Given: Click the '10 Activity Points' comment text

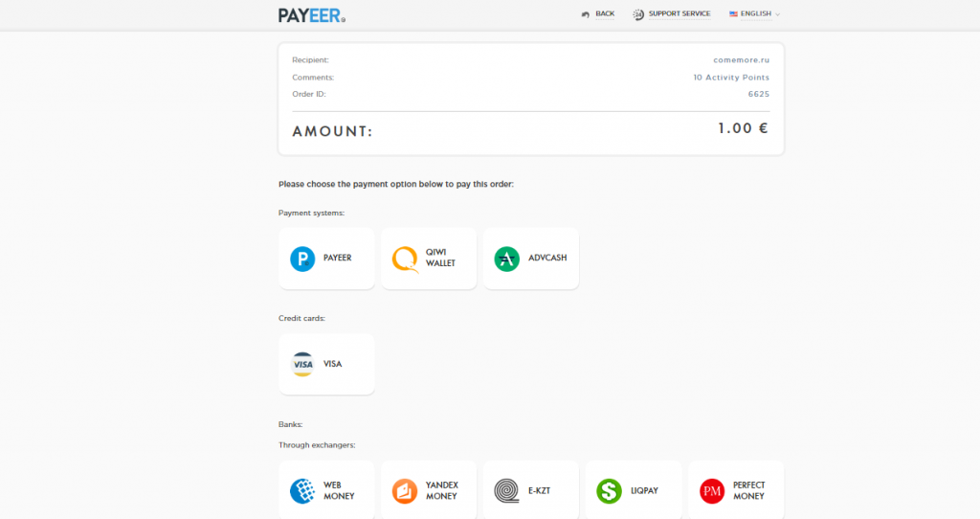Looking at the screenshot, I should click(731, 78).
